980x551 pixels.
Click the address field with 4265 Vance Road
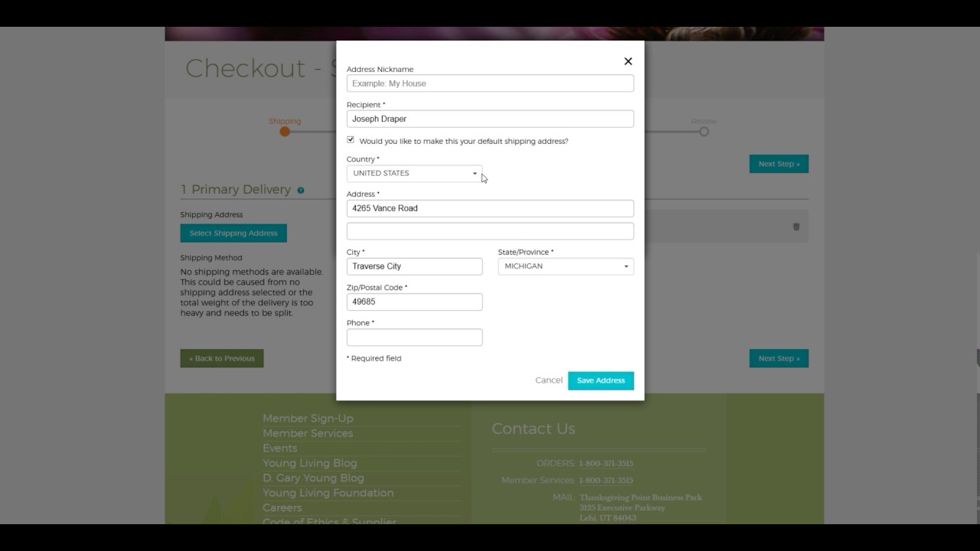coord(490,208)
